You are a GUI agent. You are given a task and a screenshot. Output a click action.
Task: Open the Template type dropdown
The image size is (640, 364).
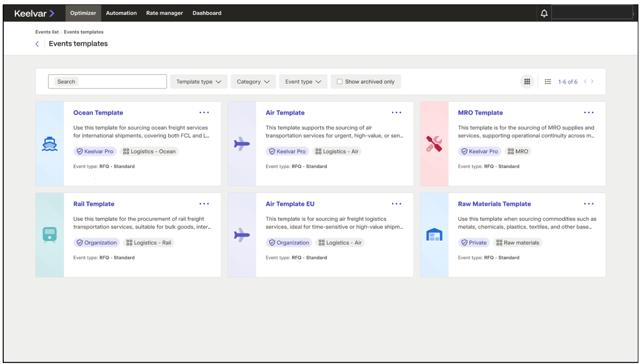click(199, 82)
